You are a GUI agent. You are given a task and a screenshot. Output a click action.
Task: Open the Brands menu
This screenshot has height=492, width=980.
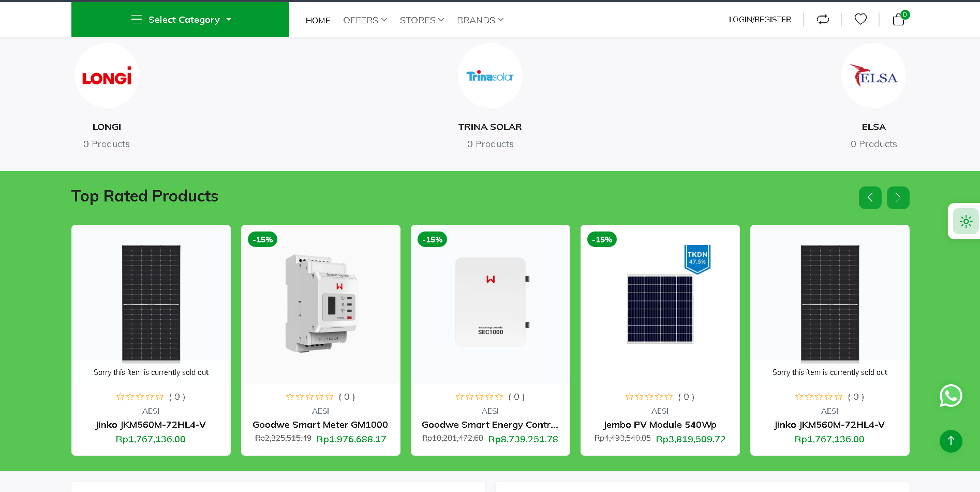tap(480, 20)
